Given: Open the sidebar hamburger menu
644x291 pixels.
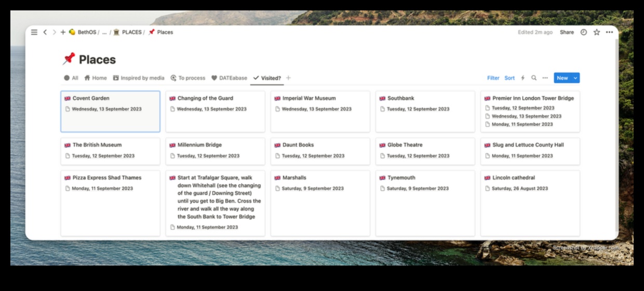Looking at the screenshot, I should click(34, 32).
